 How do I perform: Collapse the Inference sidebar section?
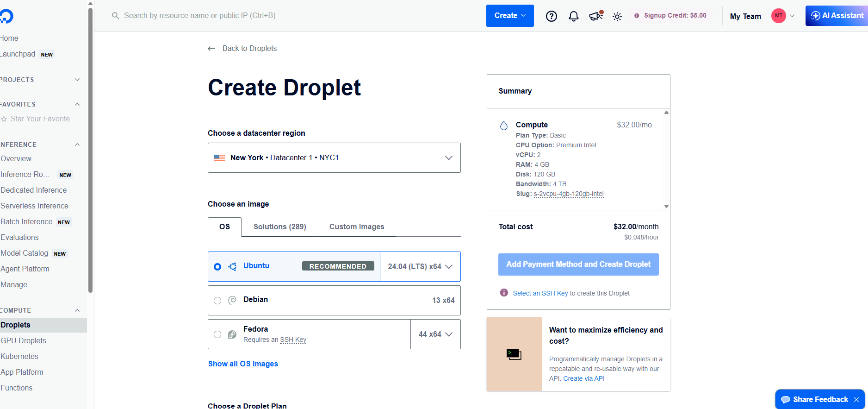[x=77, y=145]
